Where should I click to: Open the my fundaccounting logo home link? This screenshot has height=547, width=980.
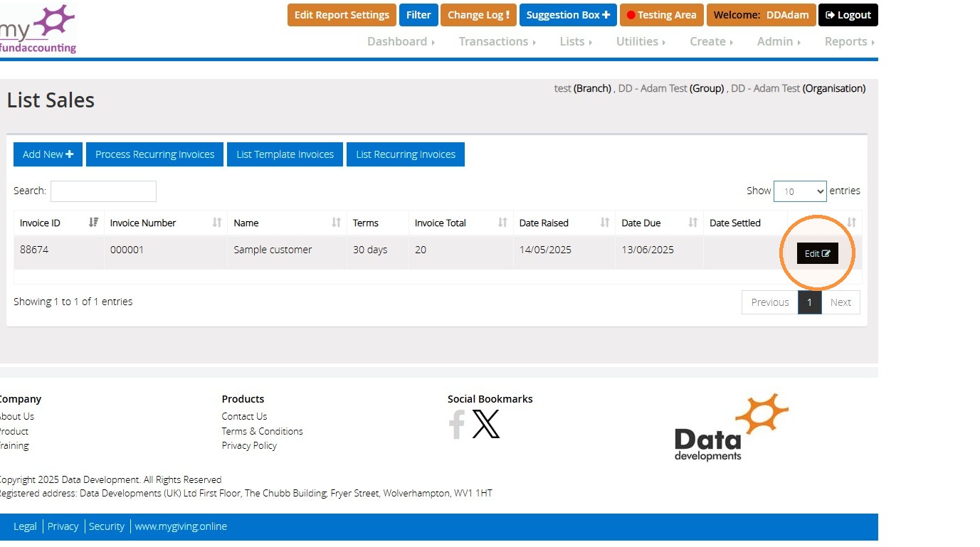38,28
